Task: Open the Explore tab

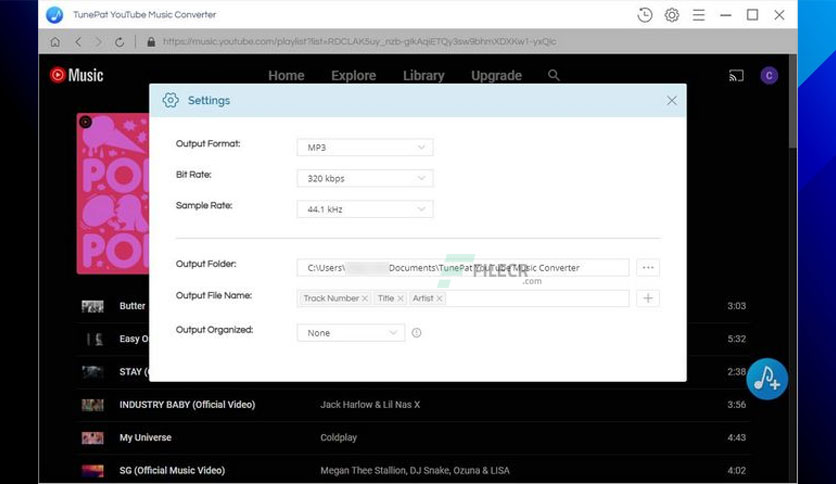Action: pyautogui.click(x=353, y=76)
